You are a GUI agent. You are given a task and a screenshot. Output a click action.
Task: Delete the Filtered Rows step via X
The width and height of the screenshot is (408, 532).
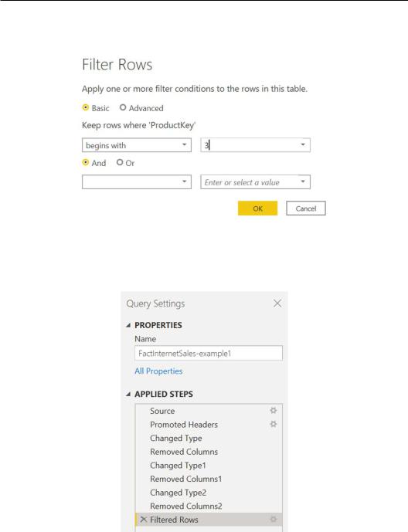click(143, 519)
